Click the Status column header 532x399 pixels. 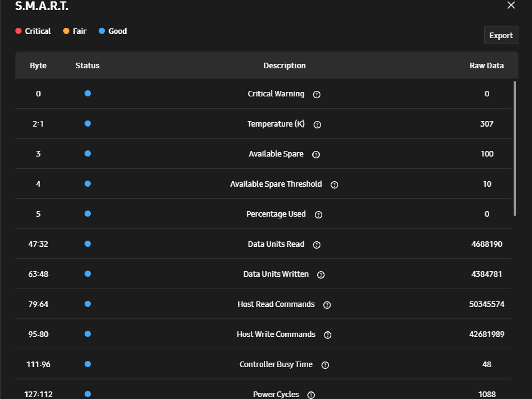(88, 65)
